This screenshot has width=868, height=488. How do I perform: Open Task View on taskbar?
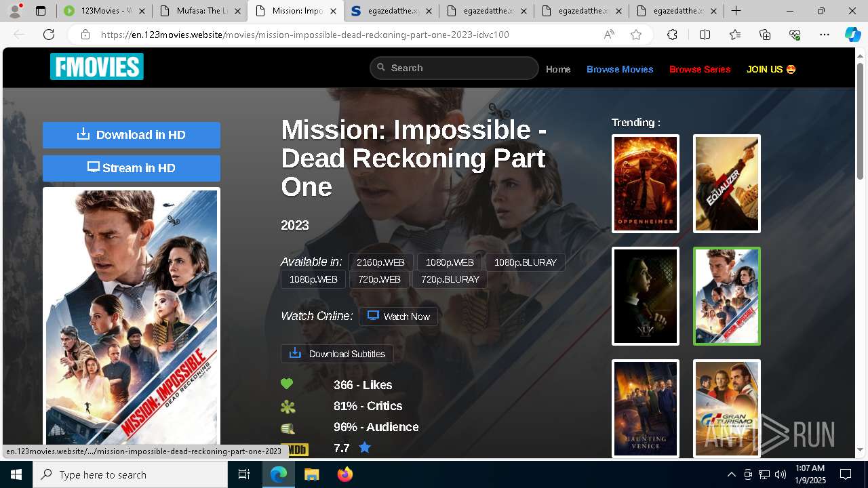point(244,474)
